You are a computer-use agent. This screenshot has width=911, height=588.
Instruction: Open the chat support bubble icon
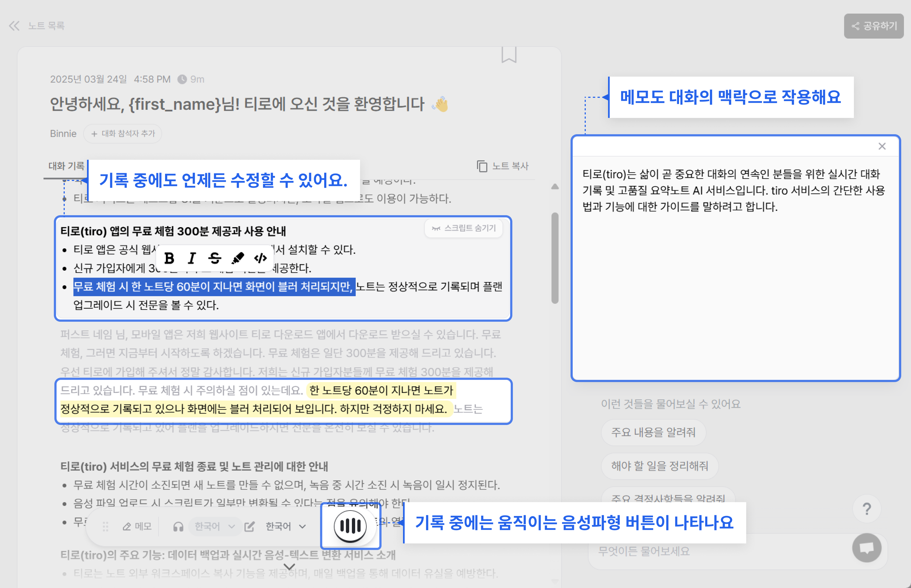tap(866, 548)
